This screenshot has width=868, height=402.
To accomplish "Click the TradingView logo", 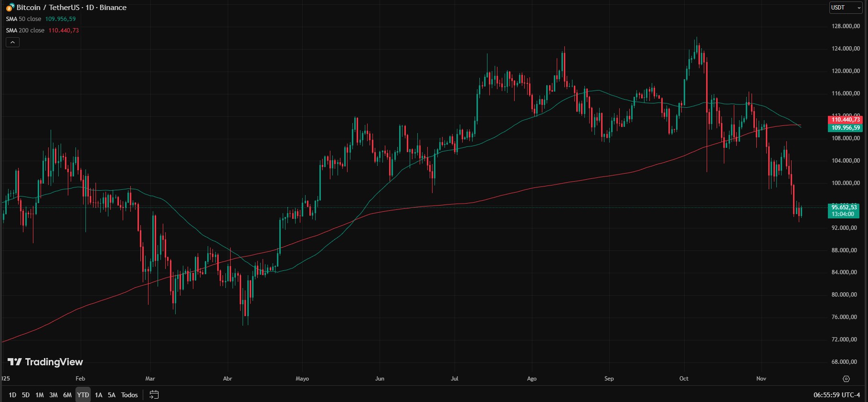I will (45, 362).
